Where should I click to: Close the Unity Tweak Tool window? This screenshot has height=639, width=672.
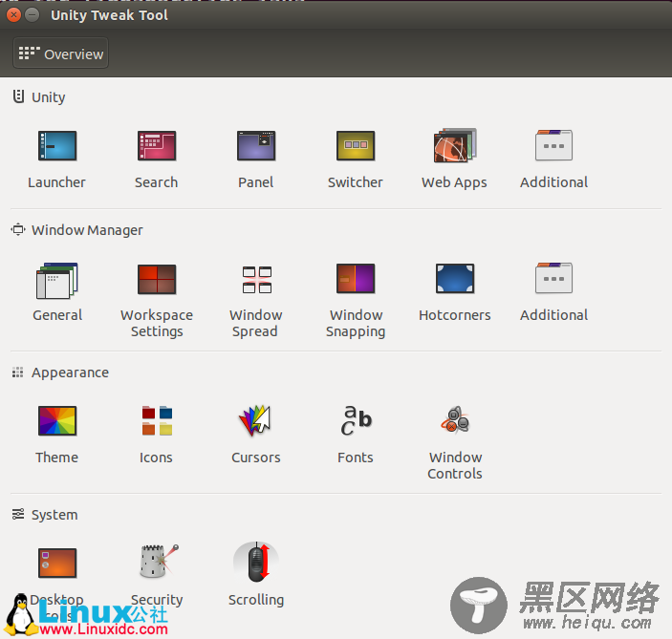[x=13, y=15]
